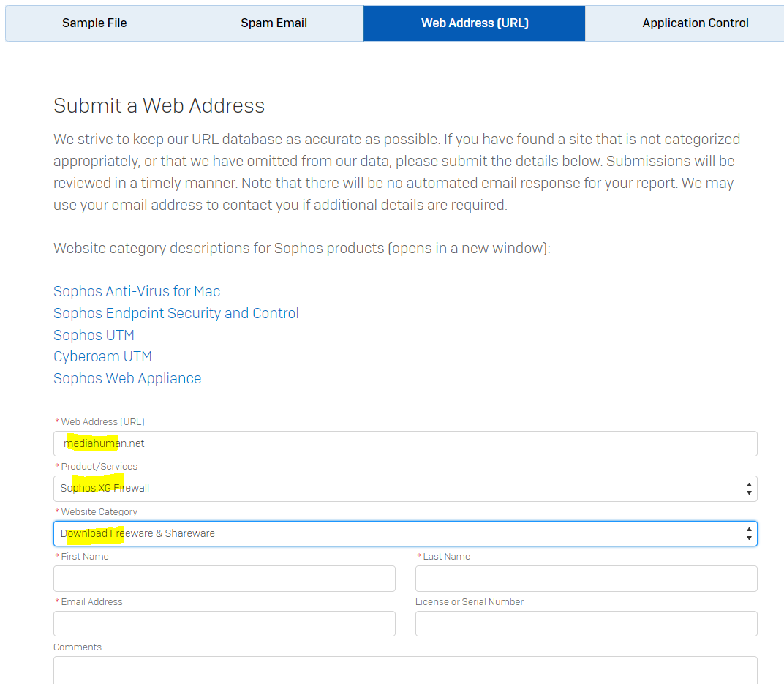The width and height of the screenshot is (784, 684).
Task: Click the Comments label
Action: pyautogui.click(x=78, y=647)
